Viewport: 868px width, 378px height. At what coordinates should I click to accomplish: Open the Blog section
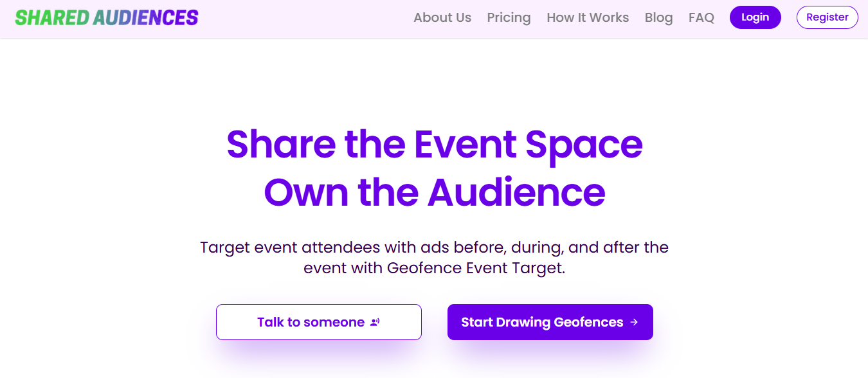point(658,17)
